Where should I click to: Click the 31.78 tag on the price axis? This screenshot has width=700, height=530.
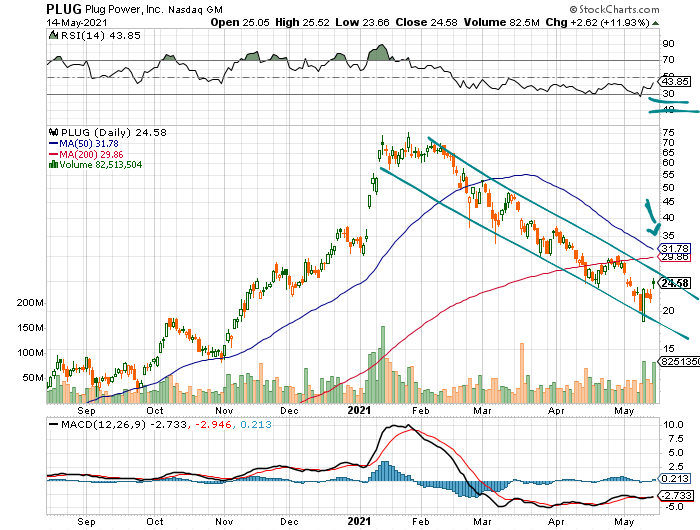click(675, 248)
